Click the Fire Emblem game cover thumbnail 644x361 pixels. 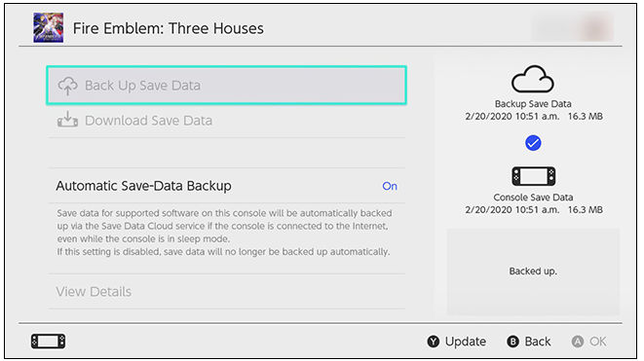49,27
